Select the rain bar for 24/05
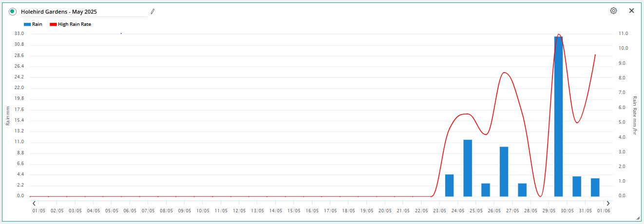644x224 pixels. click(x=468, y=168)
